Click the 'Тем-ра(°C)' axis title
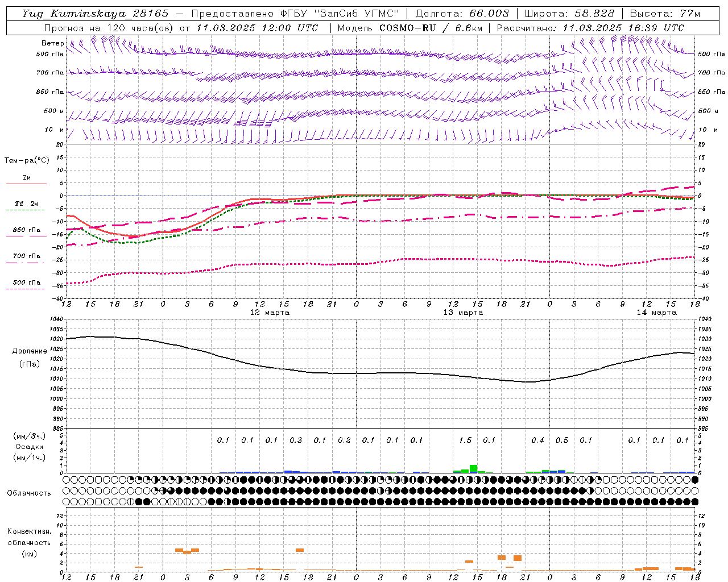Image resolution: width=728 pixels, height=582 pixels. (27, 161)
